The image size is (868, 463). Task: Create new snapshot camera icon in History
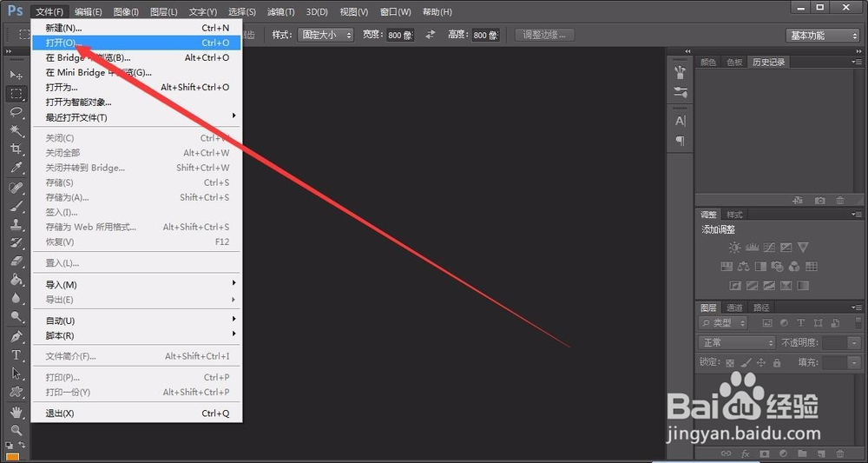820,201
